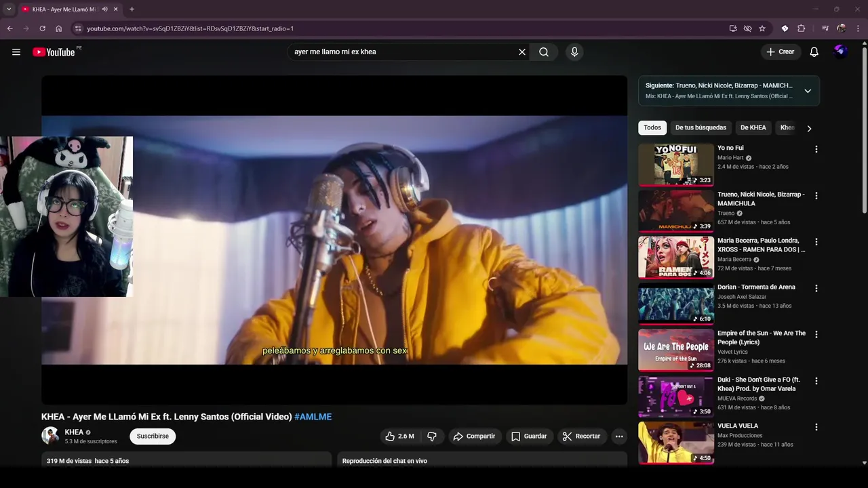Open the YouTube account avatar menu

click(841, 52)
